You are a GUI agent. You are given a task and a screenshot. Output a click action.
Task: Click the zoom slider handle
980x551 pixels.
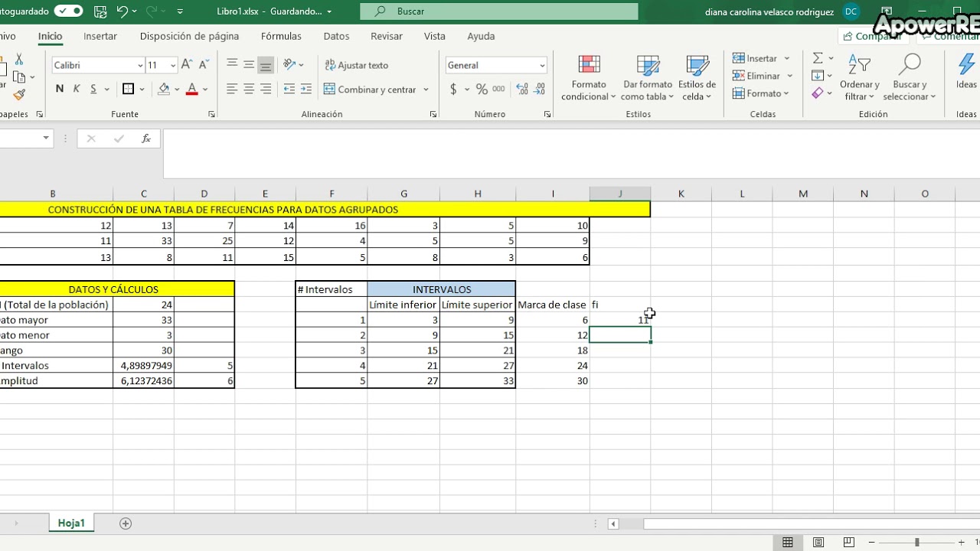click(x=916, y=543)
